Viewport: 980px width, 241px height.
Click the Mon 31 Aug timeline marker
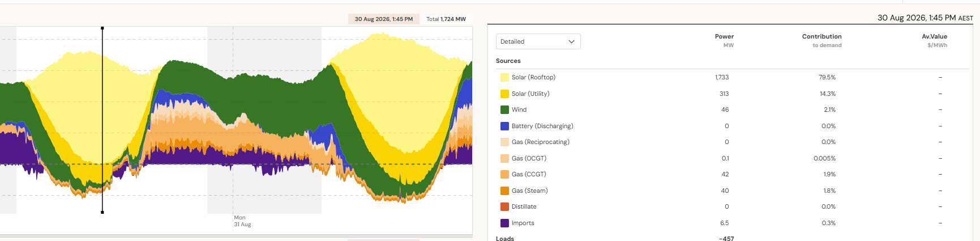242,221
